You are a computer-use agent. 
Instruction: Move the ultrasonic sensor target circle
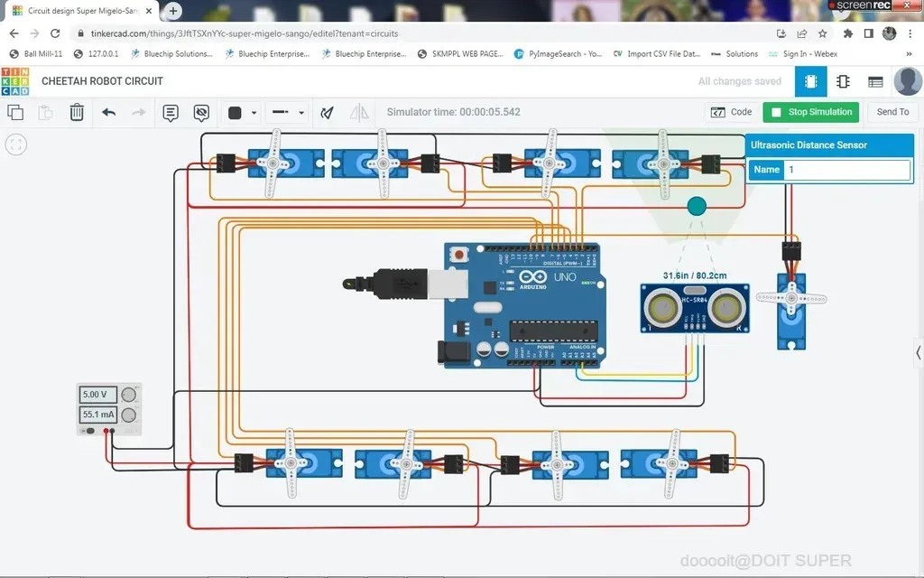tap(697, 206)
